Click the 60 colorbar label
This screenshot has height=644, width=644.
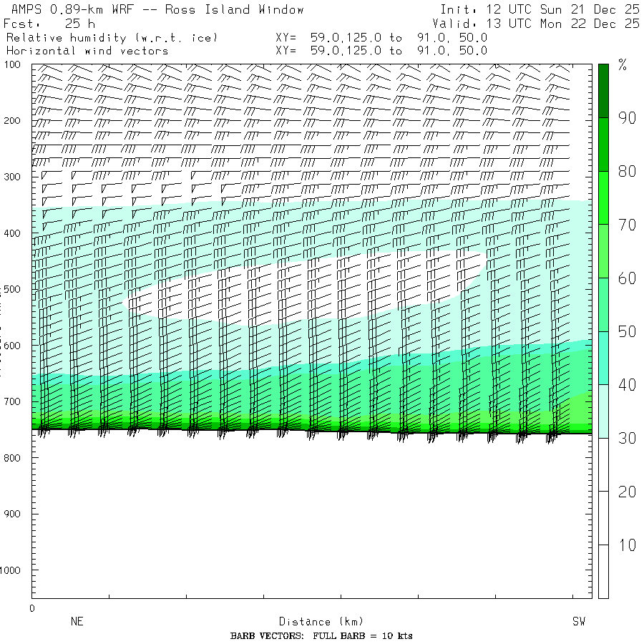(x=627, y=278)
